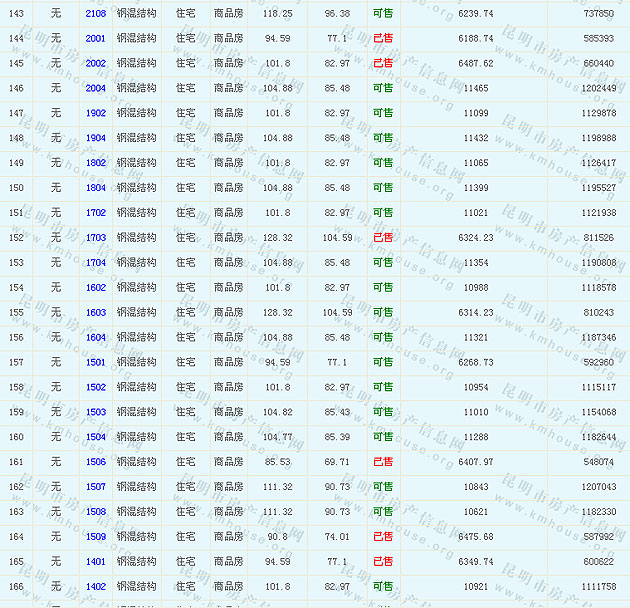Screen dimensions: 630x608
Task: Open room 2108 link
Action: (96, 14)
